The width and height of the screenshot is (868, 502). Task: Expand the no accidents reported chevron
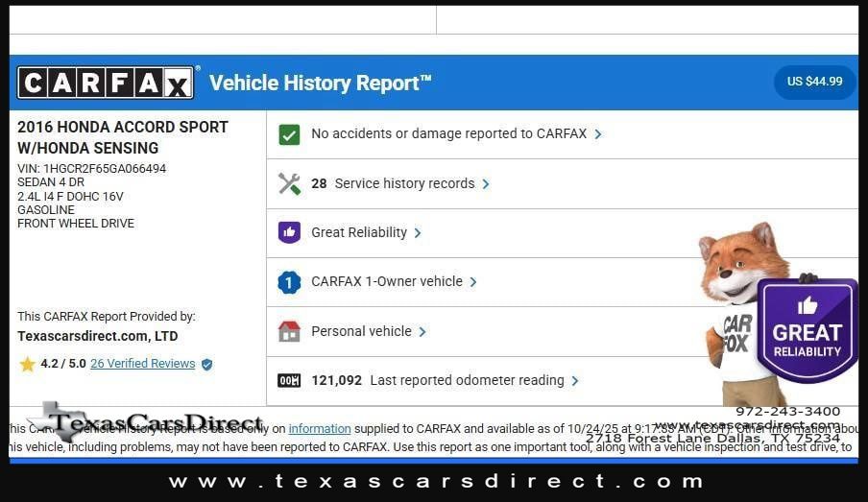point(598,134)
